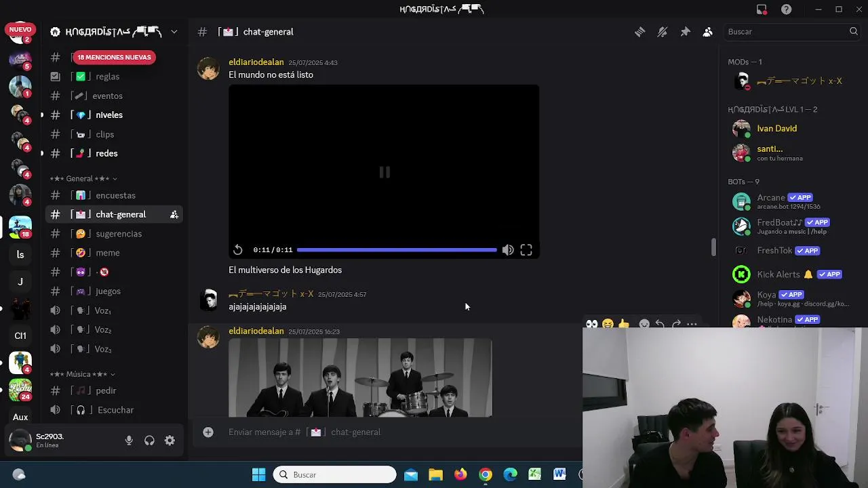Open the Help question mark icon
The height and width of the screenshot is (488, 868).
(x=786, y=9)
